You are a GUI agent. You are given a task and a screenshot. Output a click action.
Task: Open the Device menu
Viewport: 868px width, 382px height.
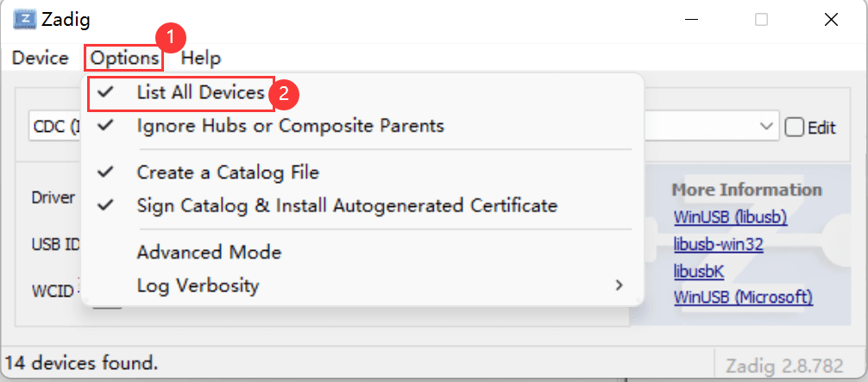point(40,59)
